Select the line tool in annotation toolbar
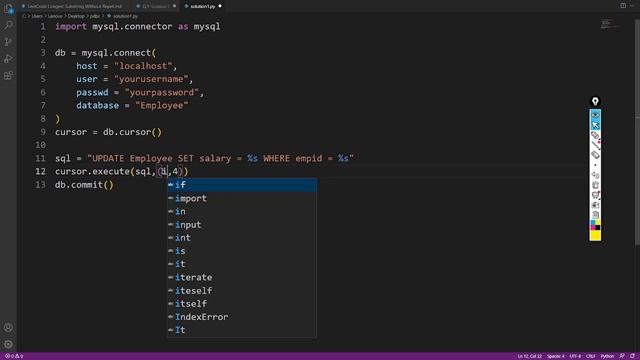 point(595,144)
